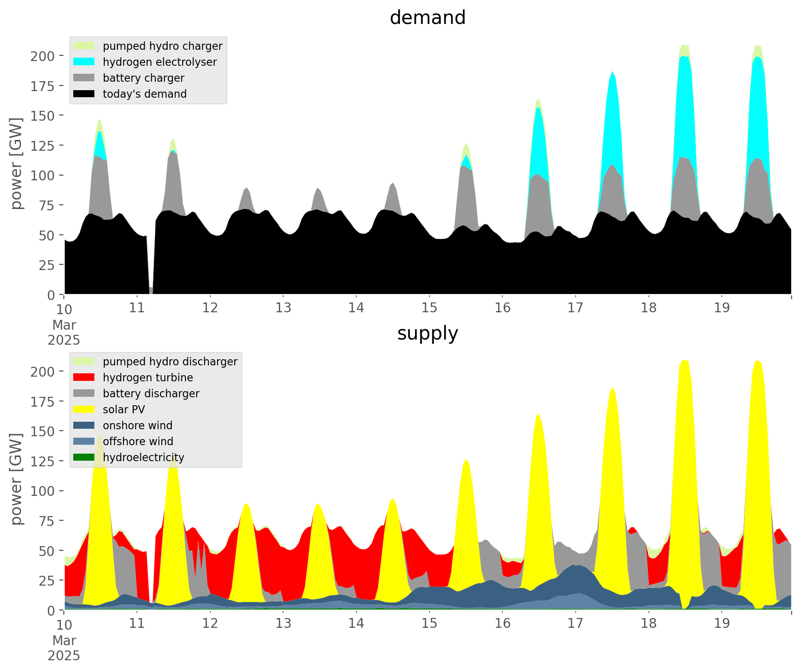Image resolution: width=801 pixels, height=672 pixels.
Task: Click the onshore wind legend swatch
Action: tap(84, 425)
